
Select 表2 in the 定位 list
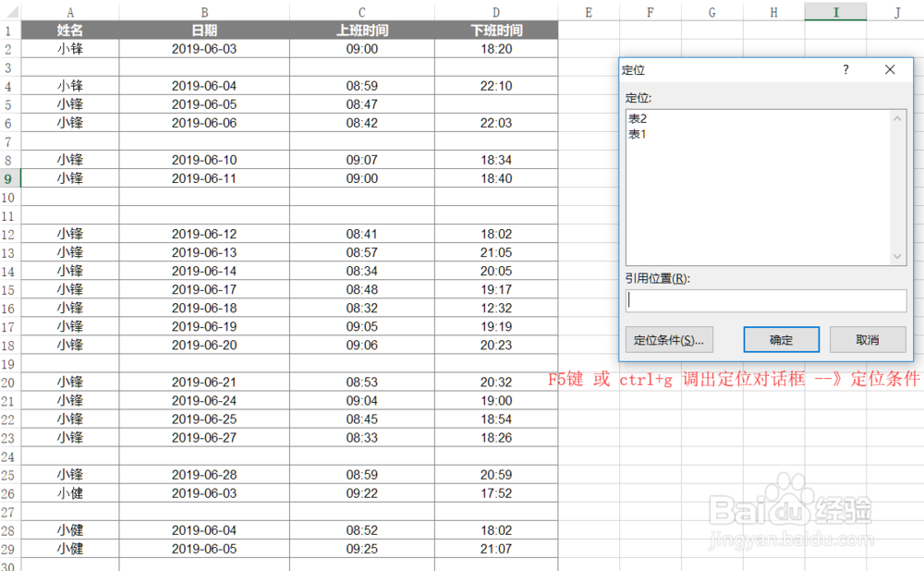[638, 118]
